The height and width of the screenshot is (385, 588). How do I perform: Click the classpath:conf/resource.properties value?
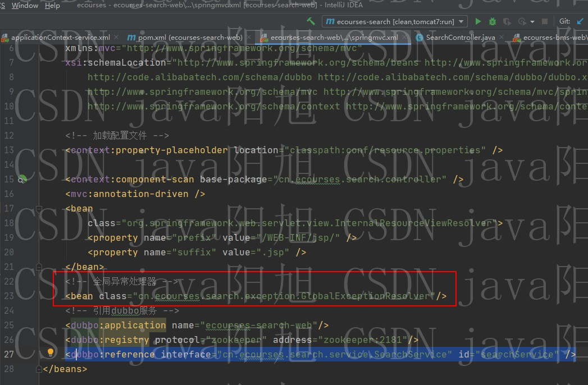click(x=385, y=150)
